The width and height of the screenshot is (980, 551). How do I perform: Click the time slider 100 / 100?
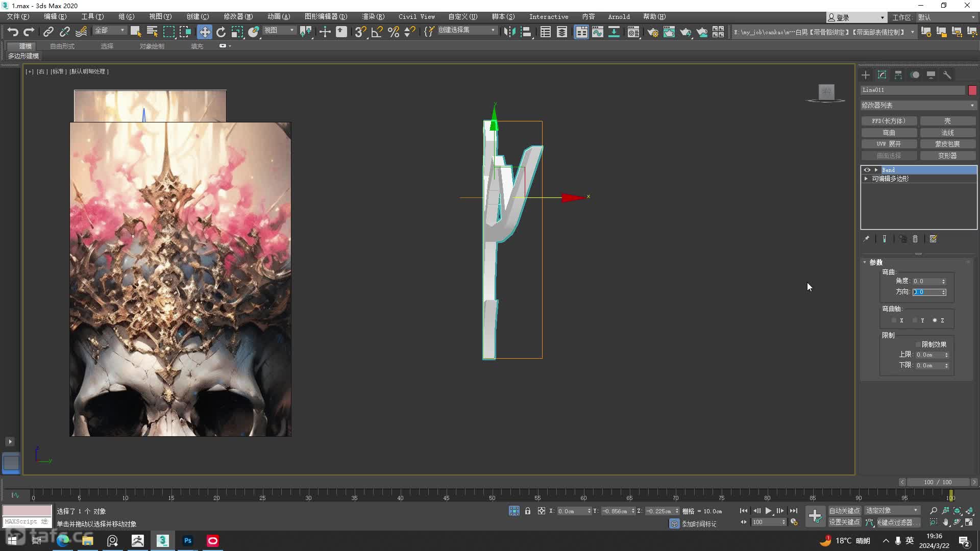point(938,482)
